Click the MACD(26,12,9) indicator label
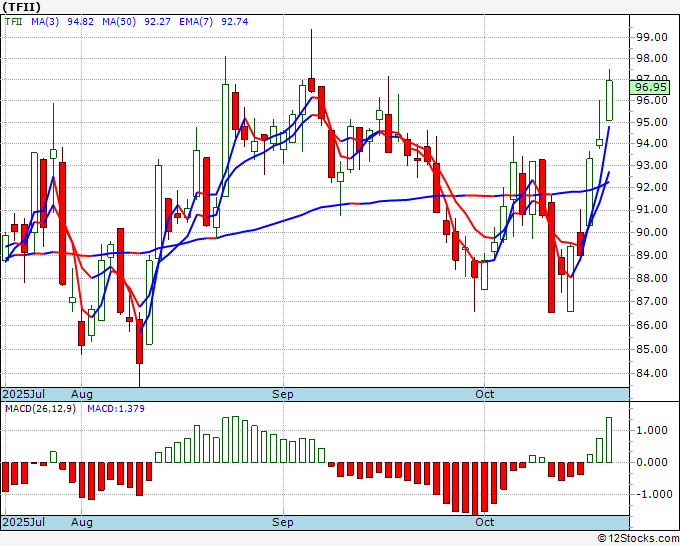Viewport: 680px width, 546px height. click(40, 409)
